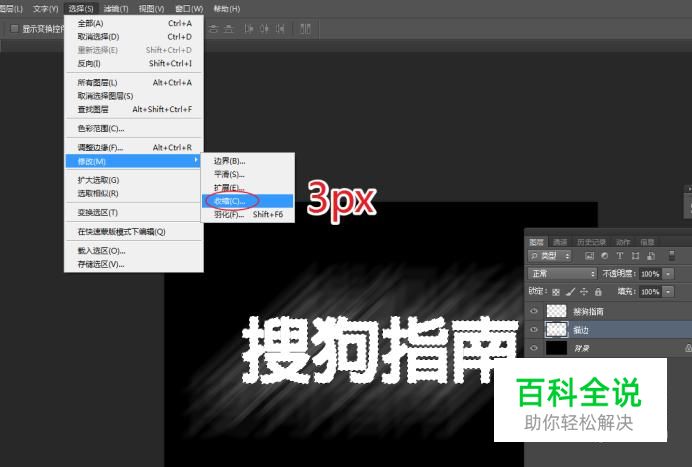Click the auto-align layers icon
692x467 pixels.
click(305, 29)
